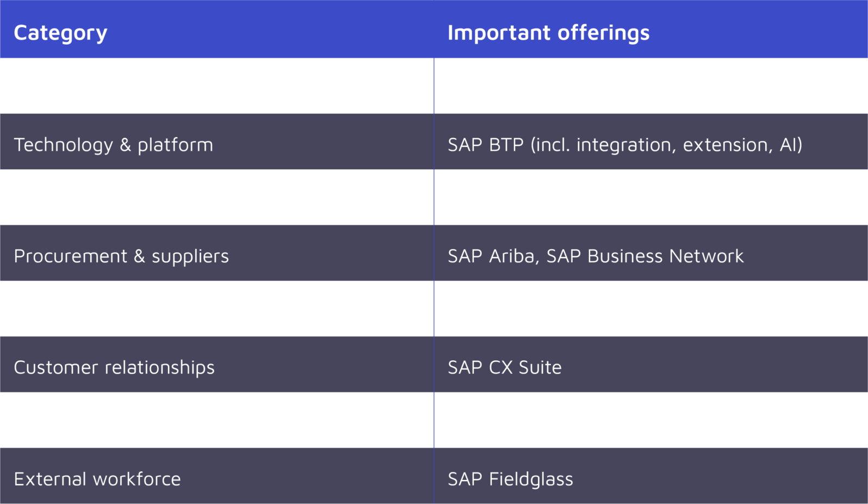This screenshot has width=868, height=504.
Task: Select the Technology & platform row label
Action: (x=113, y=145)
